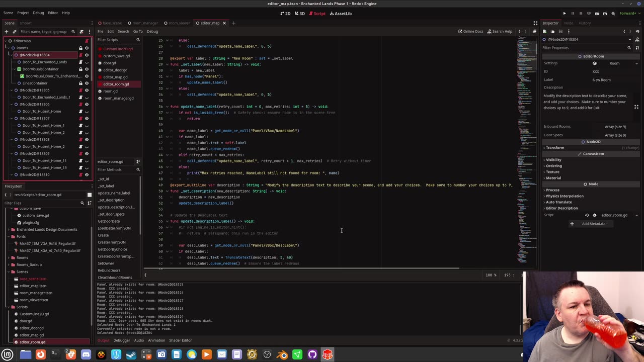Open Online Docs
The image size is (644, 362).
point(470,31)
